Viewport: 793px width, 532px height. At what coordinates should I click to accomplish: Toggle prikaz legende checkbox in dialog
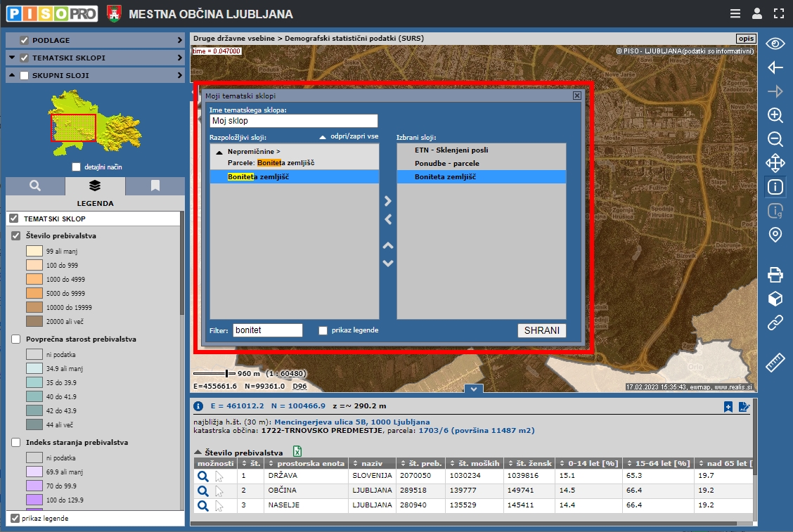point(323,330)
